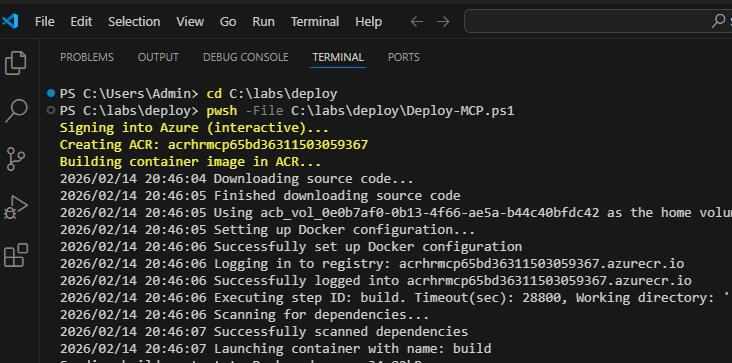Click the command center search field
The height and width of the screenshot is (363, 732).
point(598,21)
